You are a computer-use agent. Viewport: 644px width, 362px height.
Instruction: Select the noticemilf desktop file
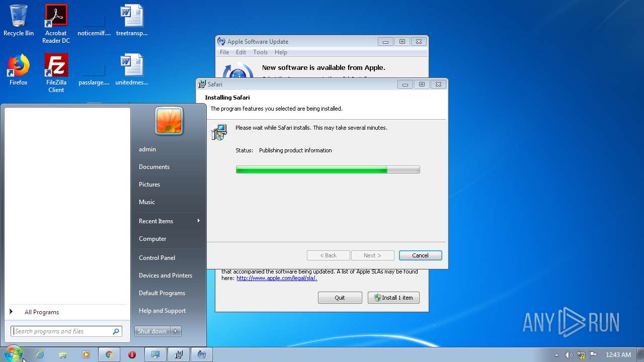point(94,21)
